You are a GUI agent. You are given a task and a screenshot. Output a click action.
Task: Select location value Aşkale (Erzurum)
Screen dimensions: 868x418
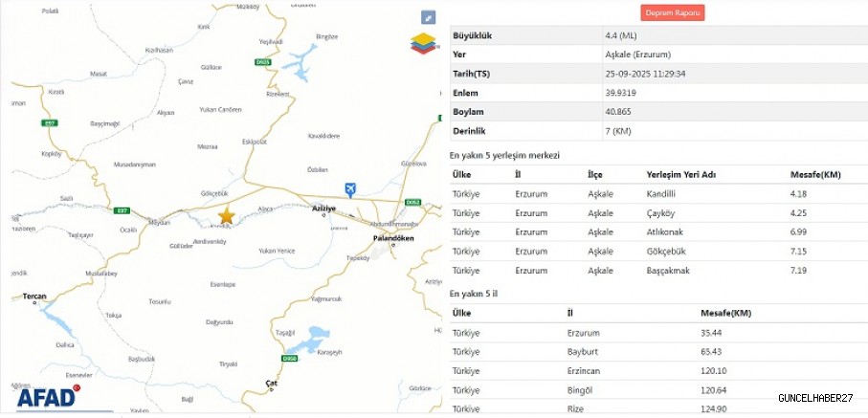[x=638, y=55]
